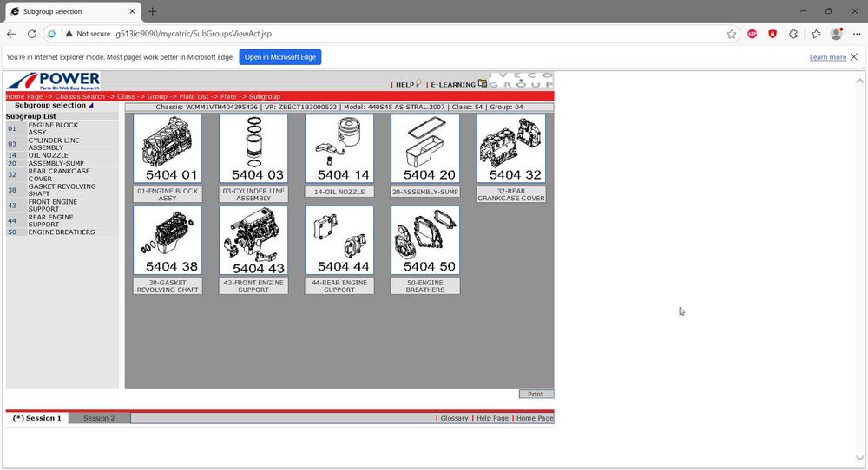This screenshot has height=470, width=868.
Task: Switch to Session 2 tab
Action: (99, 418)
